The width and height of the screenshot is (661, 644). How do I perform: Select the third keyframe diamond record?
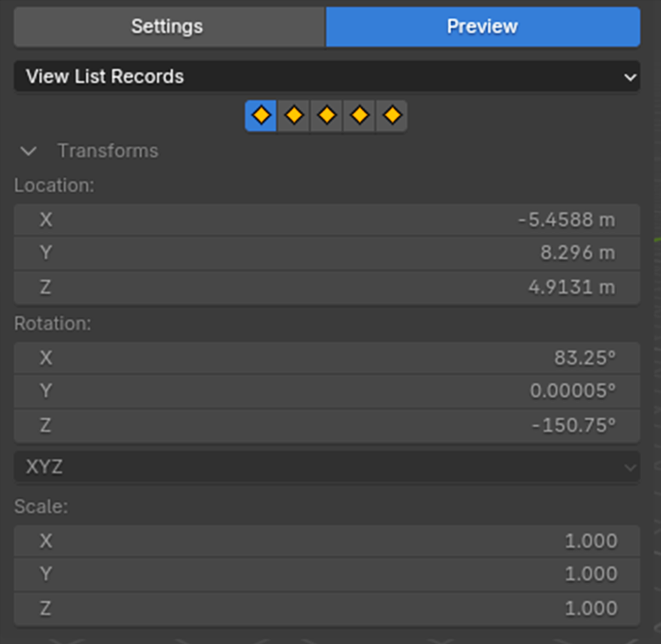click(x=327, y=115)
